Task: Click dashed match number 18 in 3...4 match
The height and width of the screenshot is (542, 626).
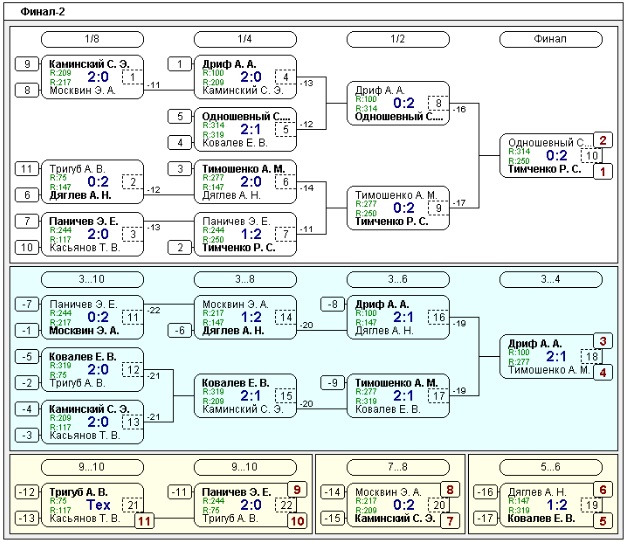Action: (591, 356)
